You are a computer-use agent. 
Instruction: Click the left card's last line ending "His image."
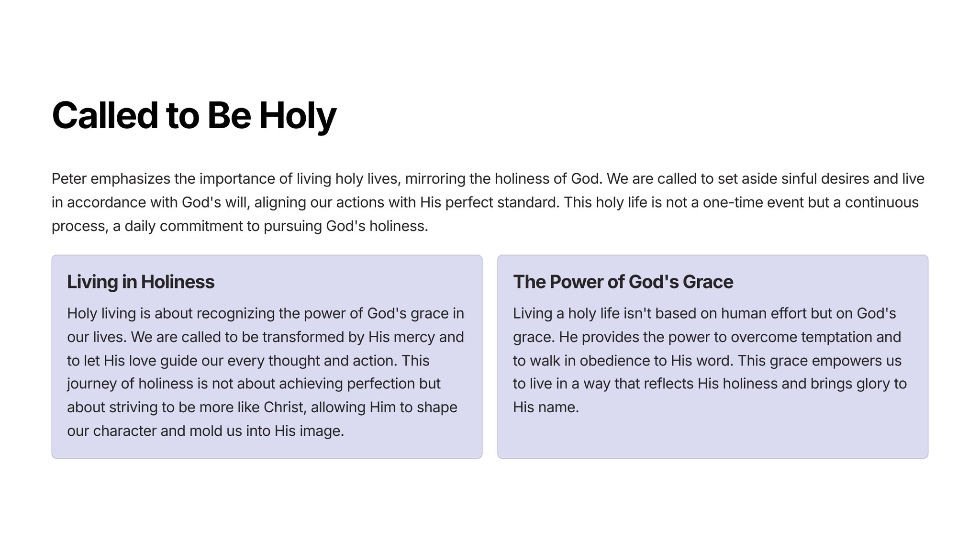206,431
